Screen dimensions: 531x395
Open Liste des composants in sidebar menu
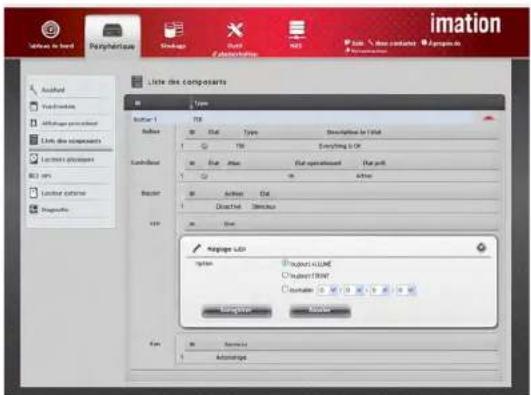coord(71,141)
